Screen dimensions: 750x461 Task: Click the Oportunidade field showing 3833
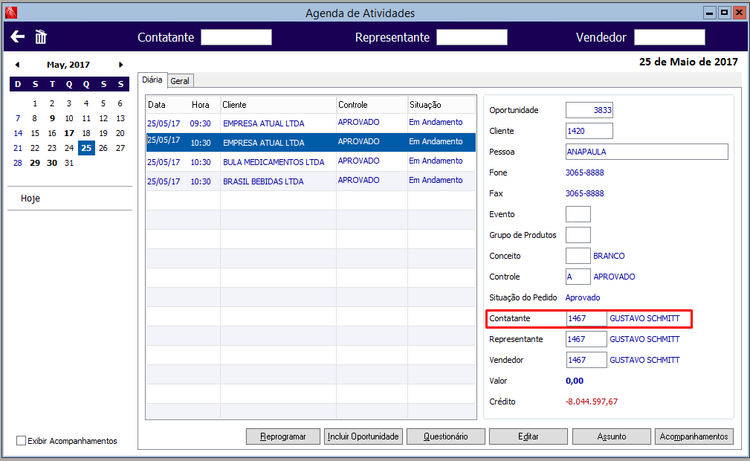[589, 110]
